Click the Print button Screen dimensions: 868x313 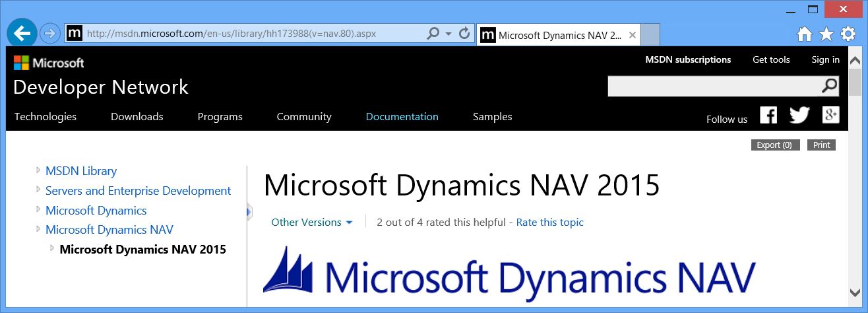[821, 145]
